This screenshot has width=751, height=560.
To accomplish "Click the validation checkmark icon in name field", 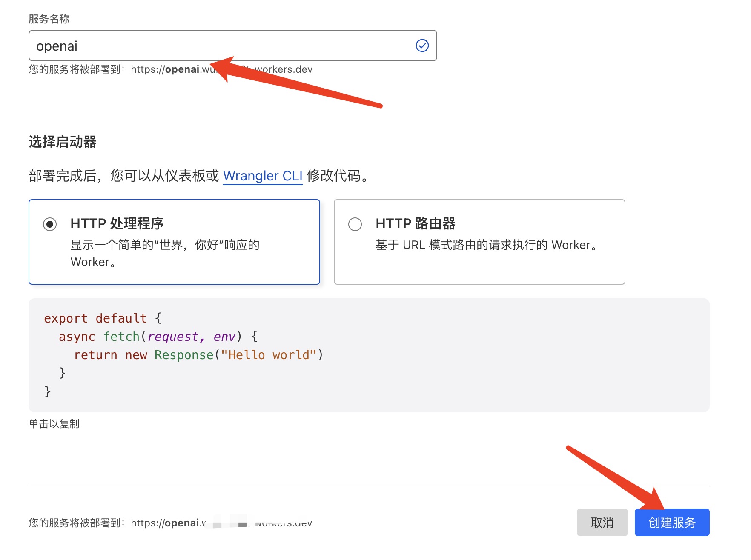I will tap(421, 46).
